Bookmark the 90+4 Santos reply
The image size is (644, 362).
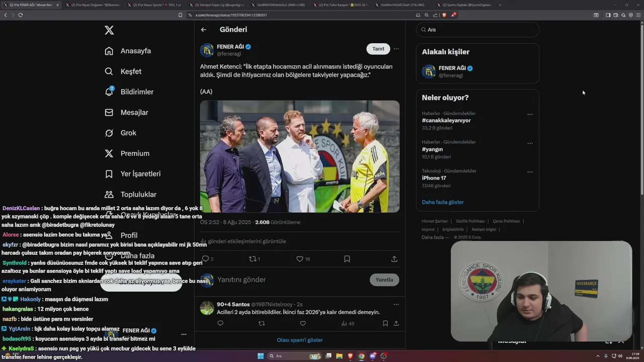(x=385, y=323)
